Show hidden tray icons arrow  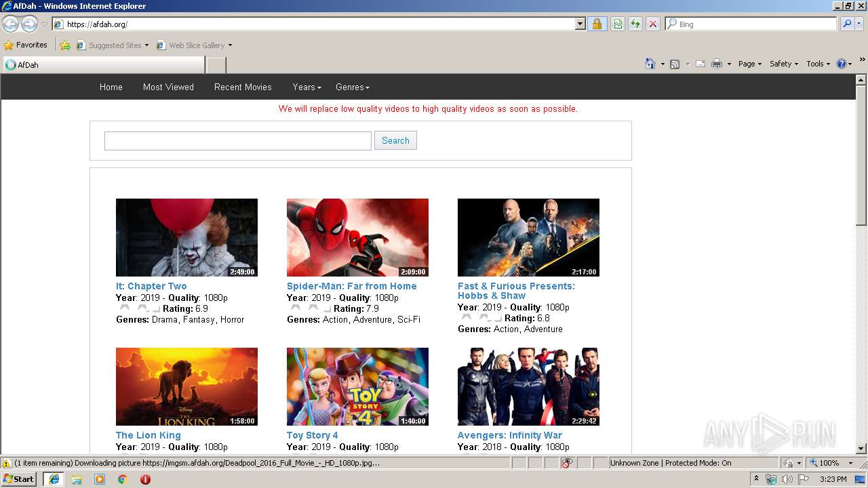[757, 479]
